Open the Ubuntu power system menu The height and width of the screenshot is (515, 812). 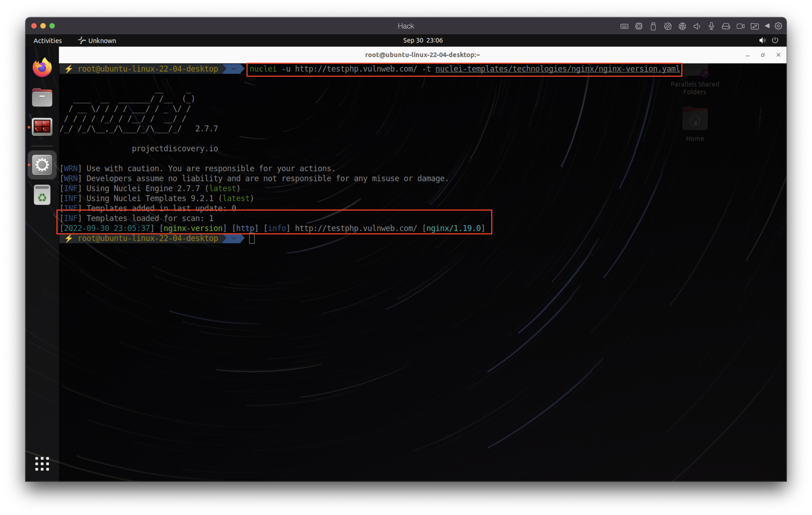(775, 41)
